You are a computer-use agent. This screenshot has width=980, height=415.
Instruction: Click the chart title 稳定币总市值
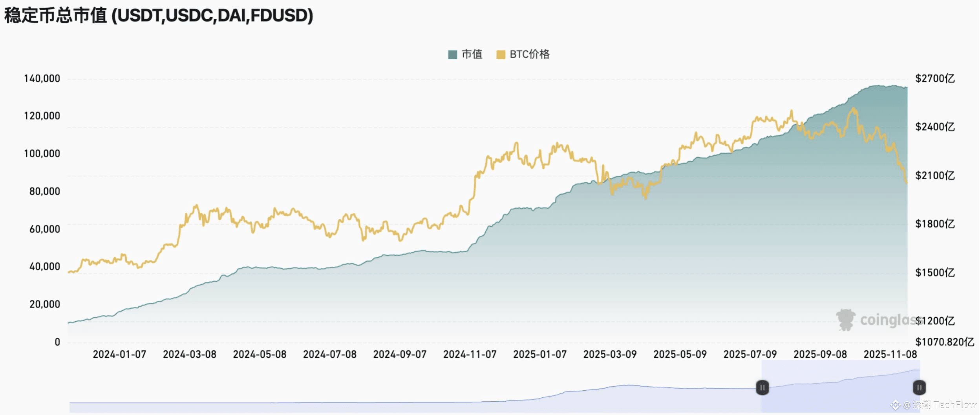pyautogui.click(x=55, y=15)
